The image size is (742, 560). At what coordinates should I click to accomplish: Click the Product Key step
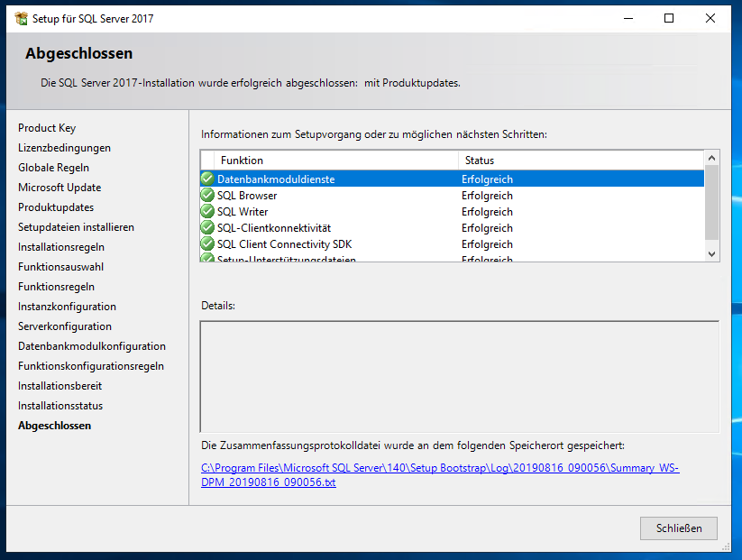(47, 128)
